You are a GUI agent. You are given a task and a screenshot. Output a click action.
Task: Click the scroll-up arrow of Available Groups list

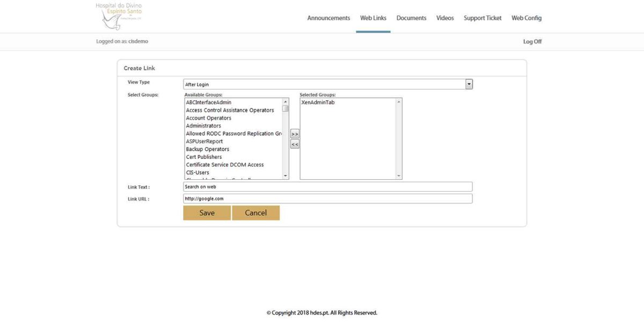click(x=285, y=101)
